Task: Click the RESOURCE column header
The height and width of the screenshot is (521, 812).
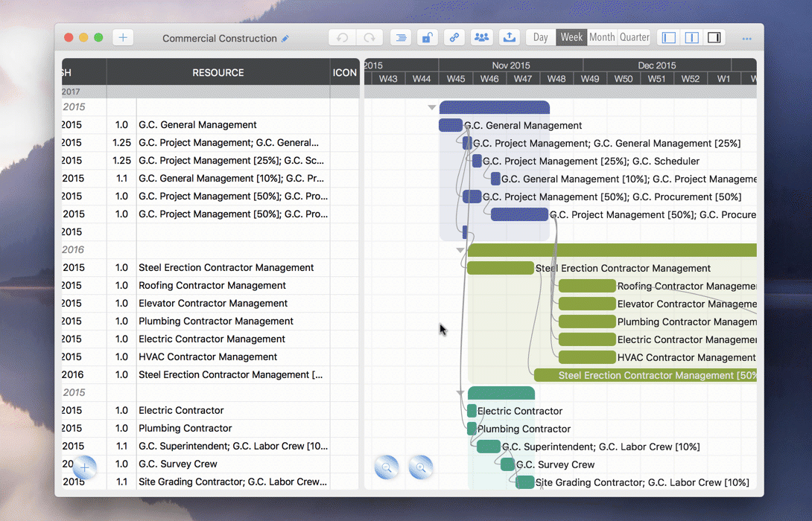Action: (x=218, y=72)
